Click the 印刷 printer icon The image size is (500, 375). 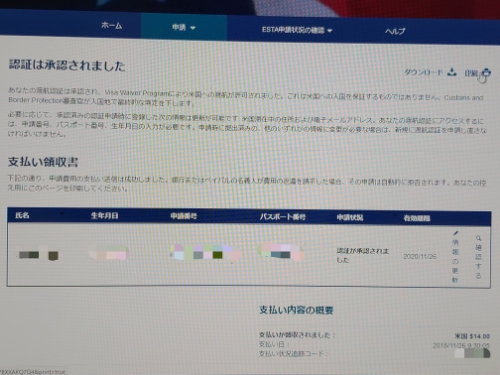point(486,73)
